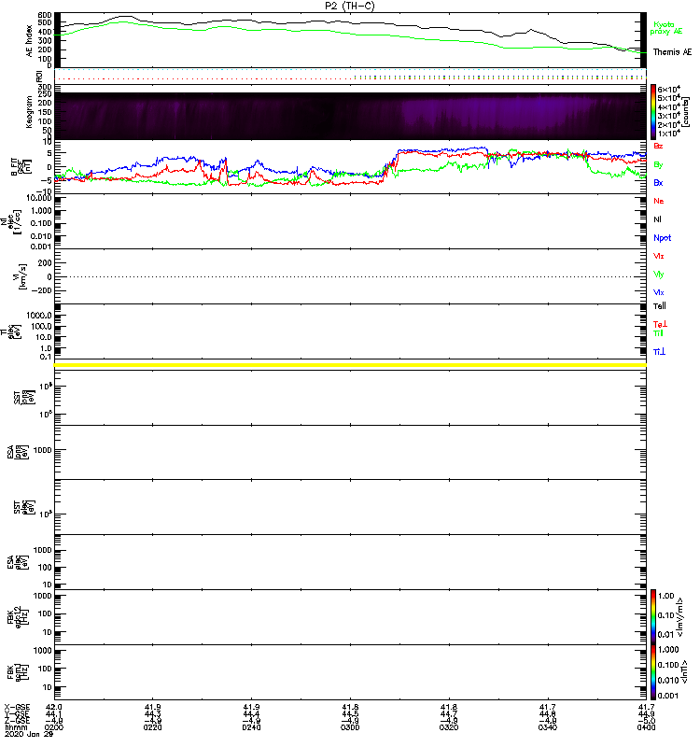The height and width of the screenshot is (747, 700).
Task: Click the X-GSE position row label
Action: tap(17, 708)
